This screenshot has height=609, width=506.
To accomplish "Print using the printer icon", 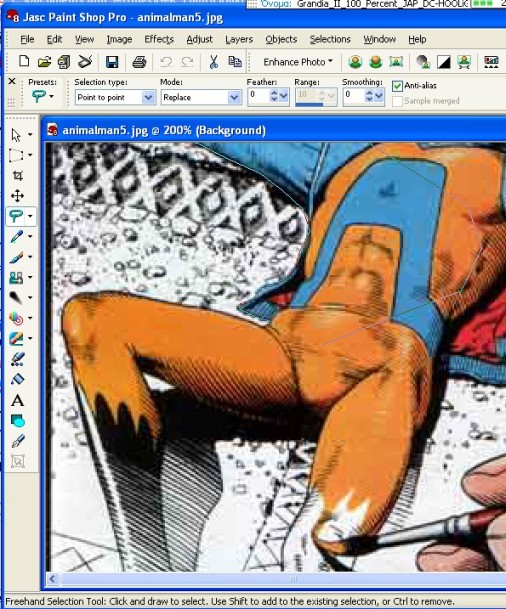I will point(139,62).
